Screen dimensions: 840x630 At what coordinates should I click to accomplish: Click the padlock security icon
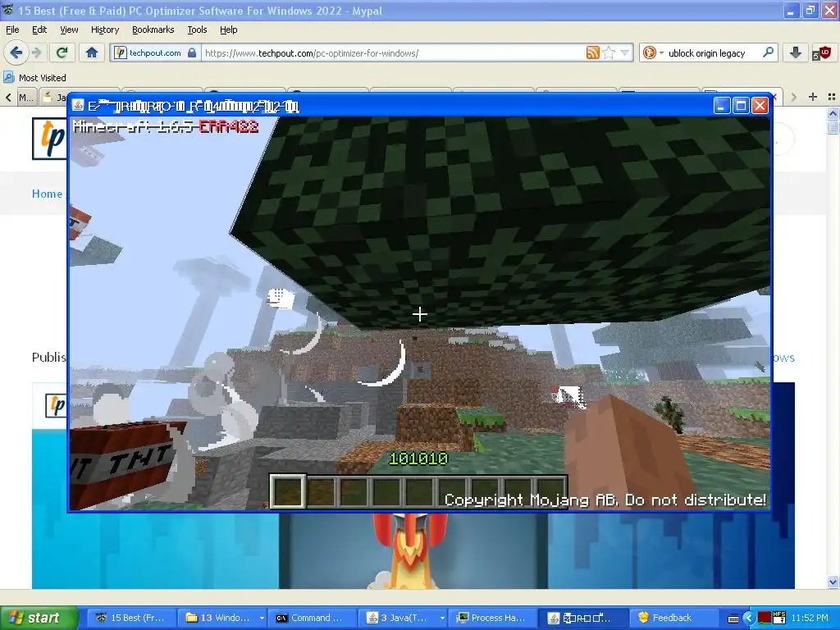192,52
